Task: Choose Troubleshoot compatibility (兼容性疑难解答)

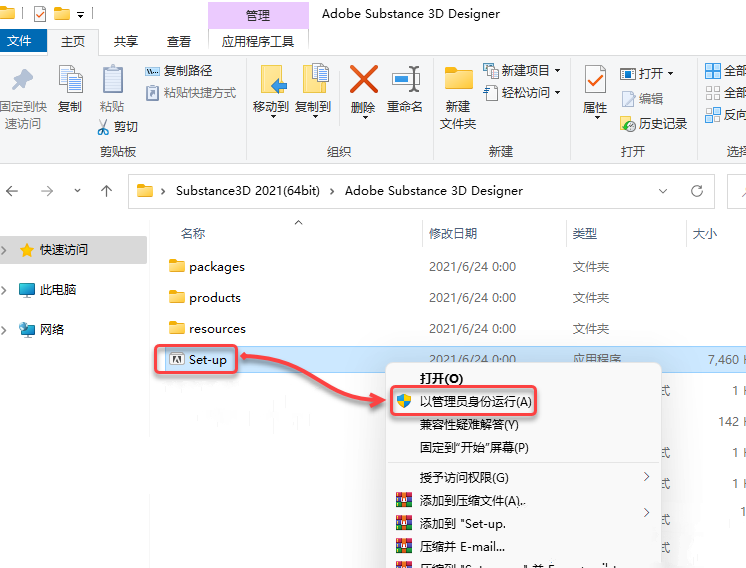Action: click(469, 424)
